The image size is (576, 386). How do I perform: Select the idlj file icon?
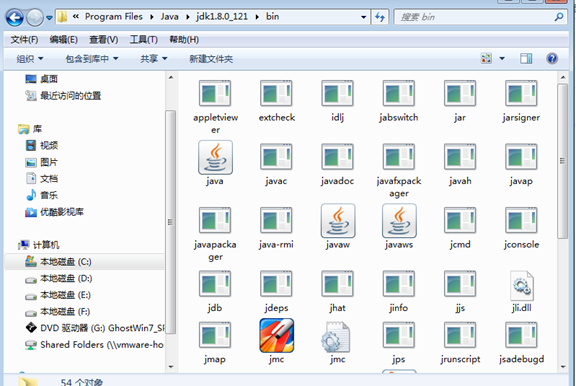click(x=338, y=94)
